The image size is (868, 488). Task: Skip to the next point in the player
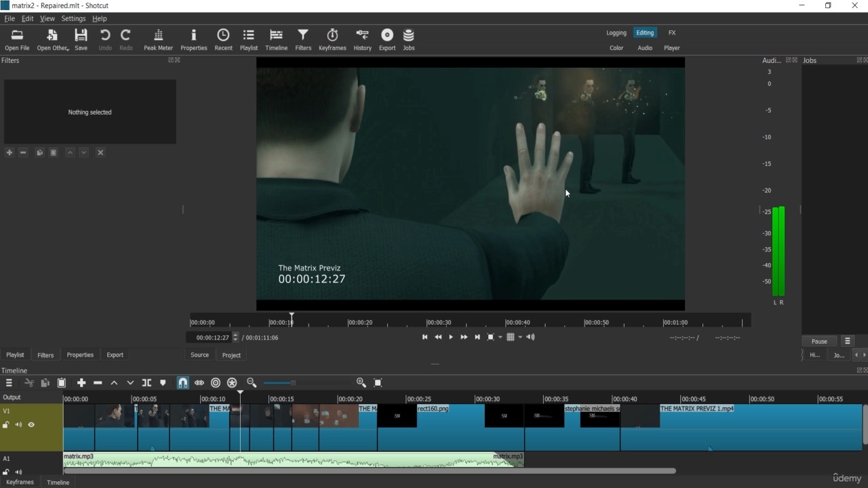click(x=477, y=337)
